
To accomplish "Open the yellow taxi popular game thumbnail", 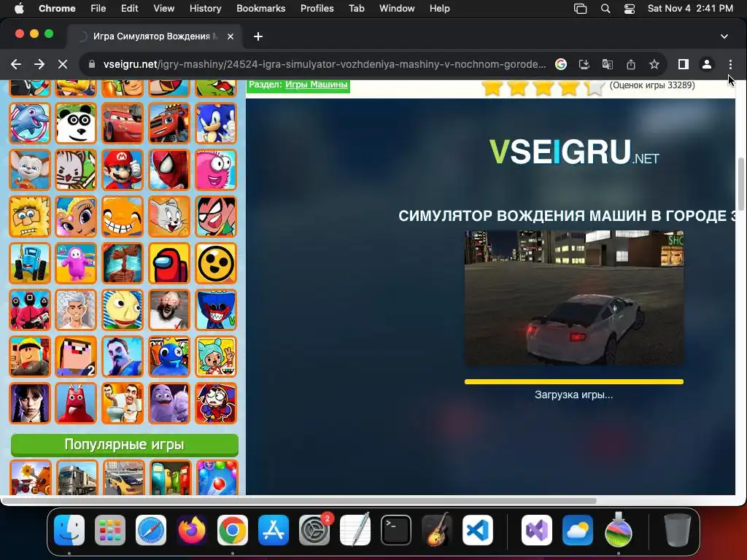I will 123,478.
